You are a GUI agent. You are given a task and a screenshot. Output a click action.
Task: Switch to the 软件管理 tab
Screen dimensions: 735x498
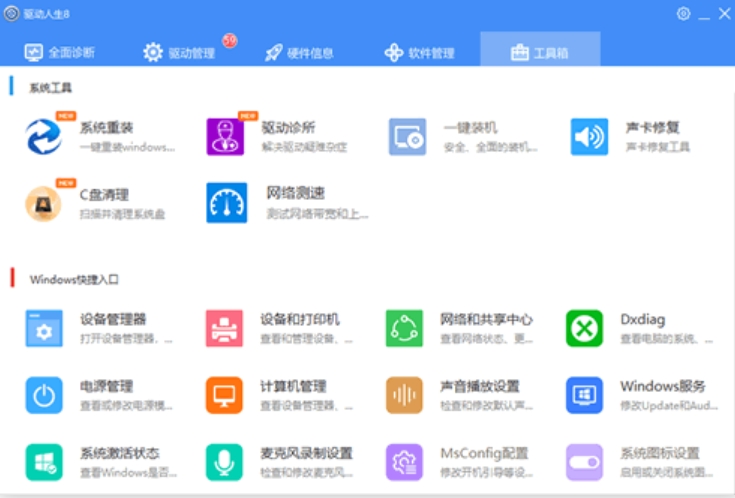(420, 53)
